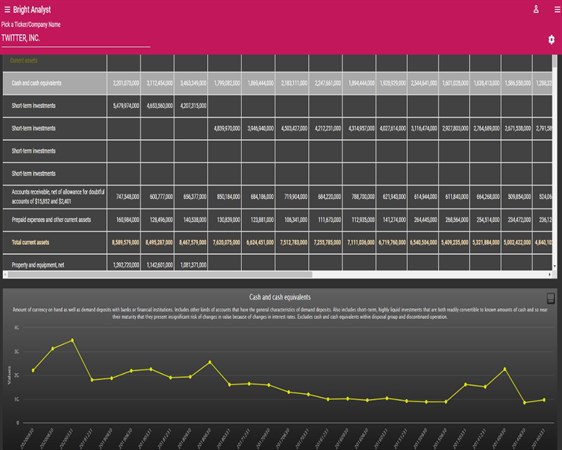The image size is (562, 450).
Task: Click the horizontal scrollbar right arrow
Action: 549,274
